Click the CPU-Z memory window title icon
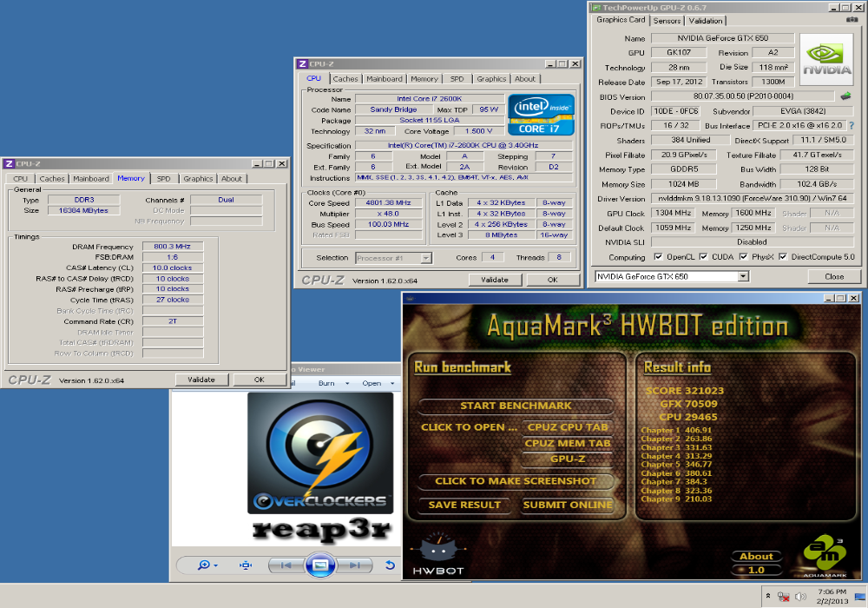The width and height of the screenshot is (868, 608). tap(9, 164)
